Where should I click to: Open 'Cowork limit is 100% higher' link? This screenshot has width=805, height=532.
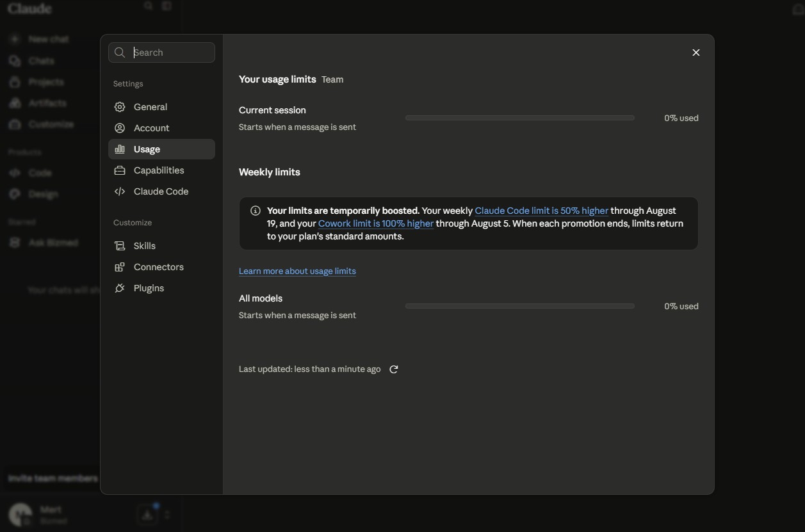coord(376,223)
